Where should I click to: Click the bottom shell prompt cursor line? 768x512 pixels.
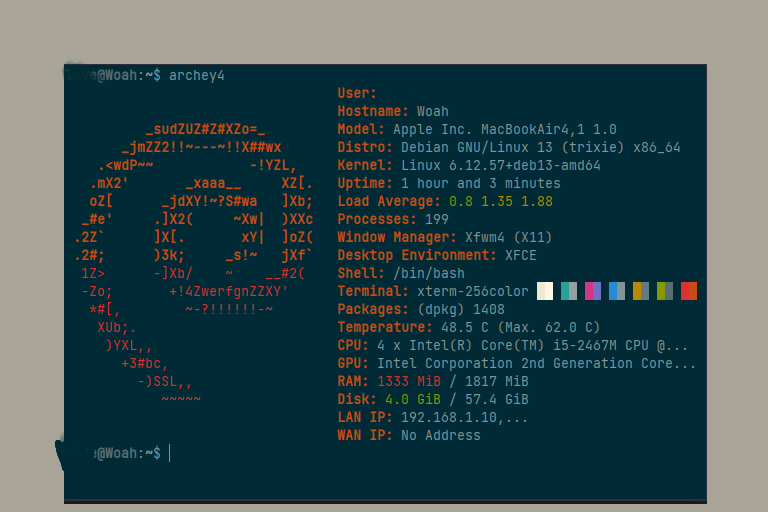(x=170, y=453)
